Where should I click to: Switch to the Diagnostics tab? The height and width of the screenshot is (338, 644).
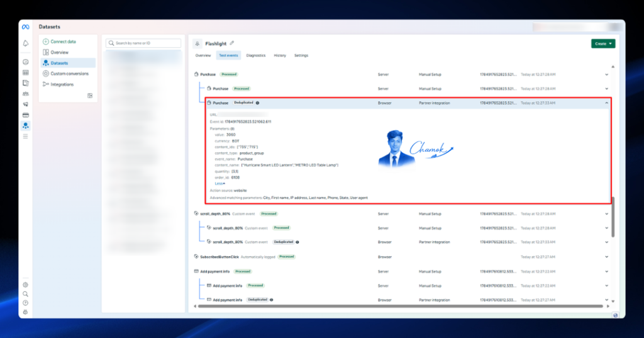pyautogui.click(x=256, y=55)
